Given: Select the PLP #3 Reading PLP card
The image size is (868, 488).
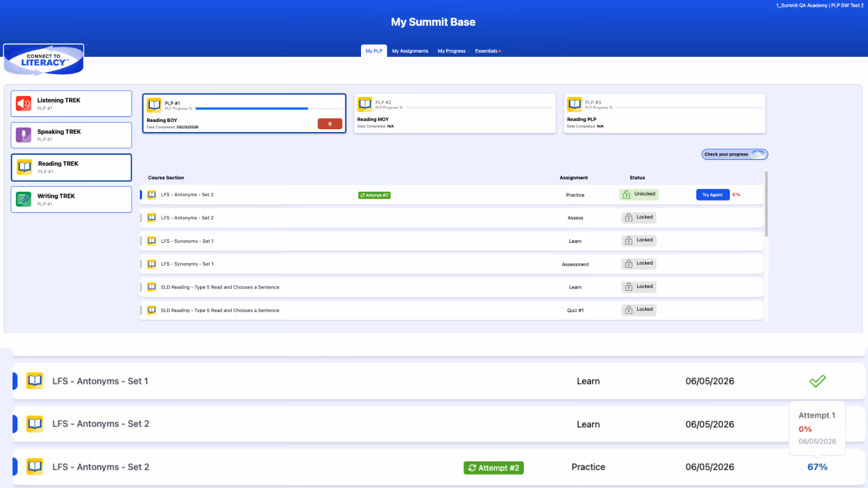Looking at the screenshot, I should [x=665, y=114].
